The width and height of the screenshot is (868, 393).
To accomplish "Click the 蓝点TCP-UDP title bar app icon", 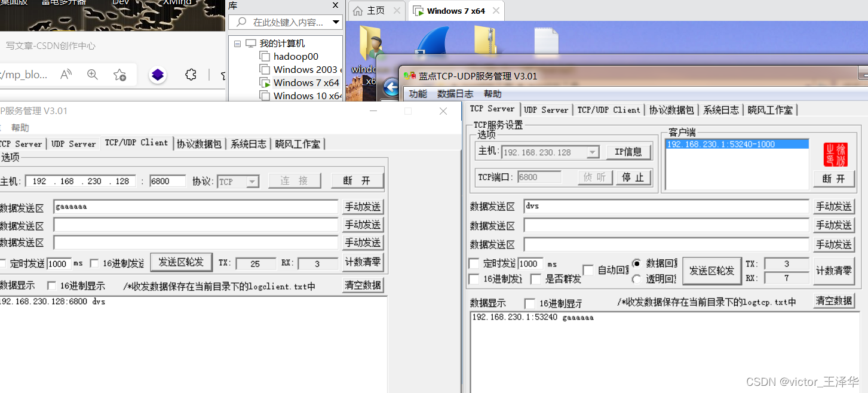I will coord(410,76).
